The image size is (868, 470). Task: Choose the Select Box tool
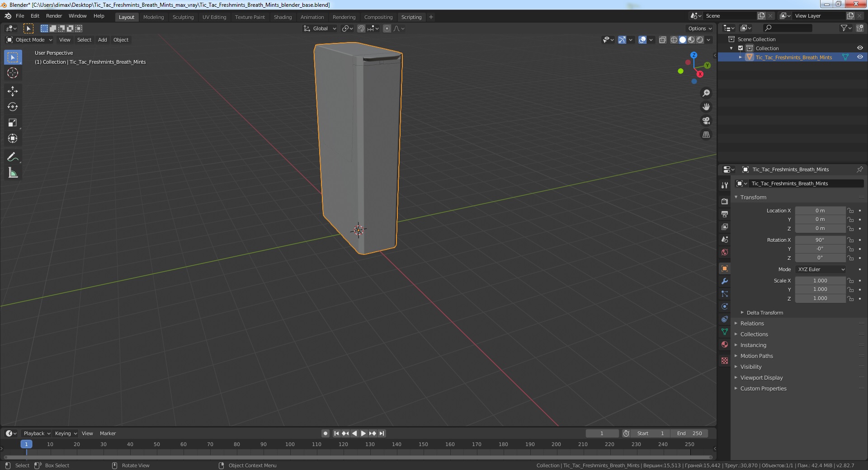13,57
